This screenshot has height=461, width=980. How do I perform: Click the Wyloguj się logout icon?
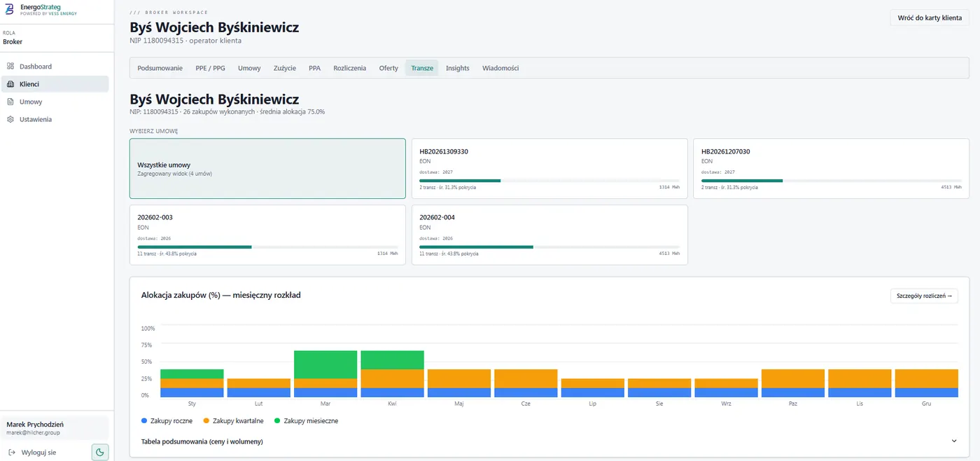tap(11, 453)
